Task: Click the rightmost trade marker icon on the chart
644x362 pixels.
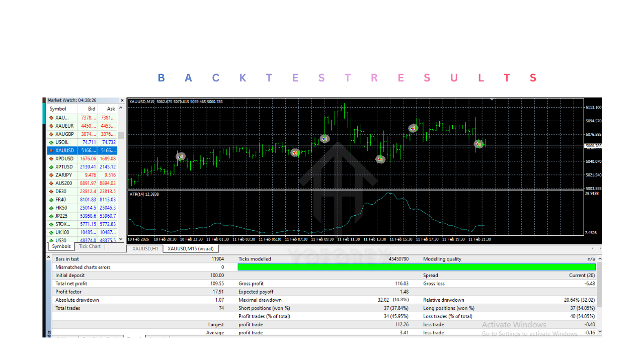Action: pyautogui.click(x=478, y=144)
